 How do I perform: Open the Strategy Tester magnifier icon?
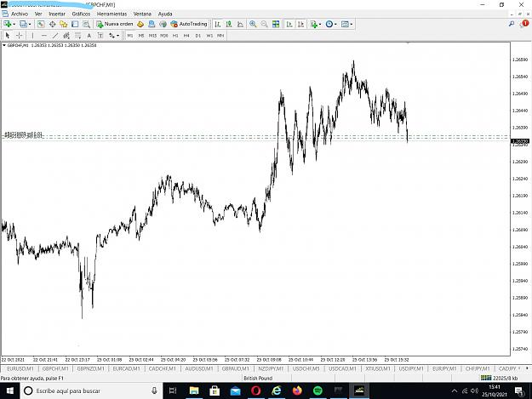point(87,24)
